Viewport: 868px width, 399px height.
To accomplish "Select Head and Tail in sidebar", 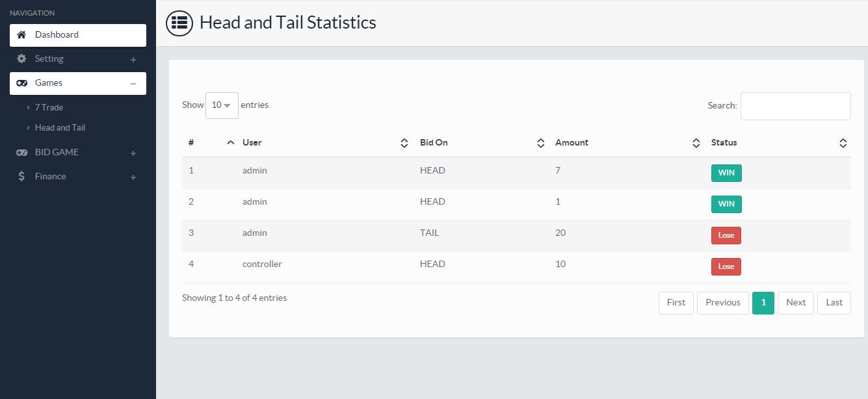I will [x=60, y=128].
